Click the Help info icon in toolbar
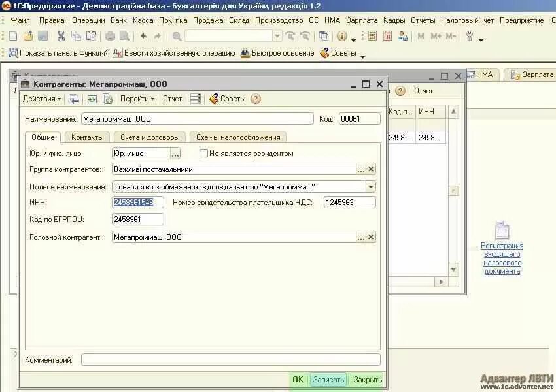The width and height of the screenshot is (556, 392). click(342, 36)
